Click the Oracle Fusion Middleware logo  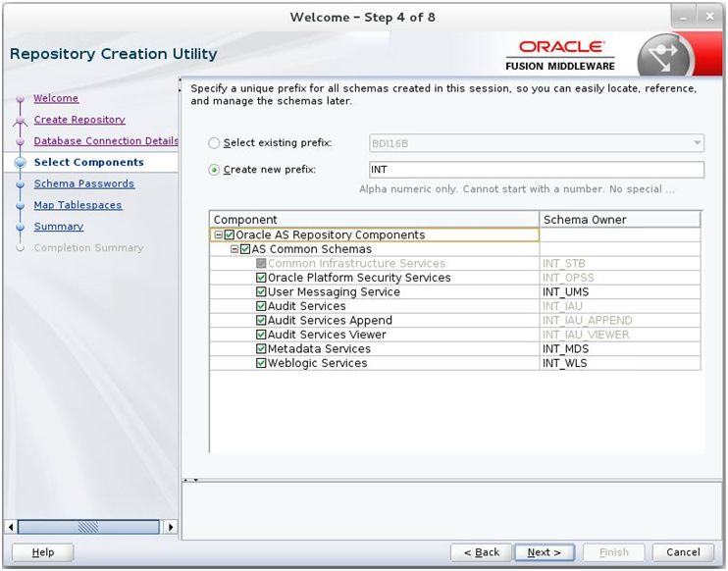coord(560,55)
